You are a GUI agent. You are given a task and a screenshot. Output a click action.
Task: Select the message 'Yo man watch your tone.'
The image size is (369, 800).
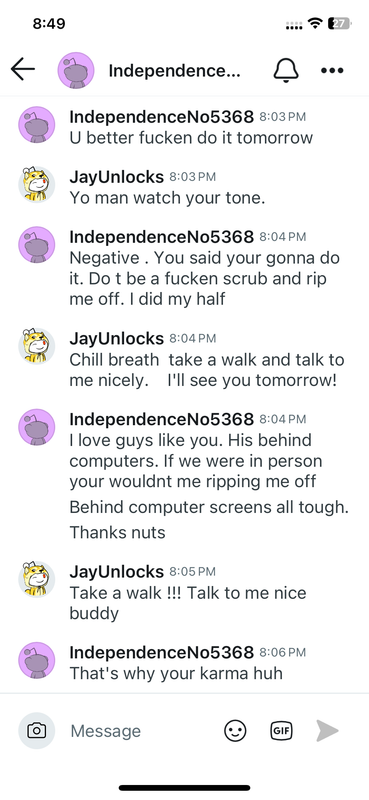(x=167, y=198)
